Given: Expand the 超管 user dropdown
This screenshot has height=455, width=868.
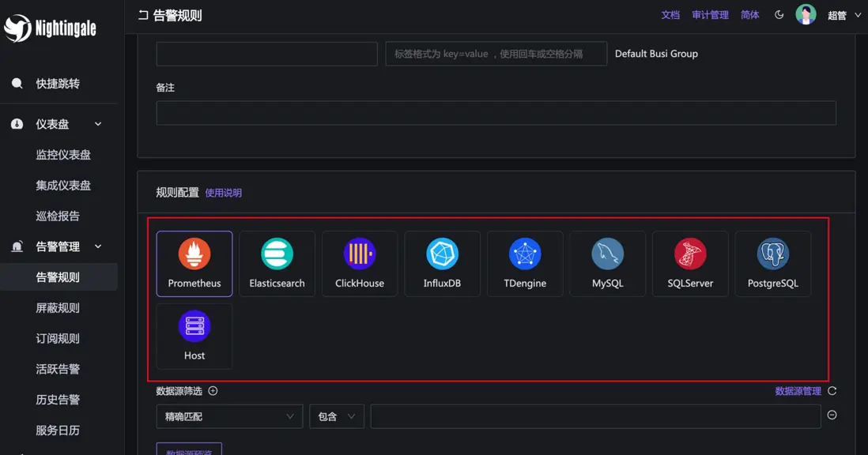Looking at the screenshot, I should click(844, 16).
